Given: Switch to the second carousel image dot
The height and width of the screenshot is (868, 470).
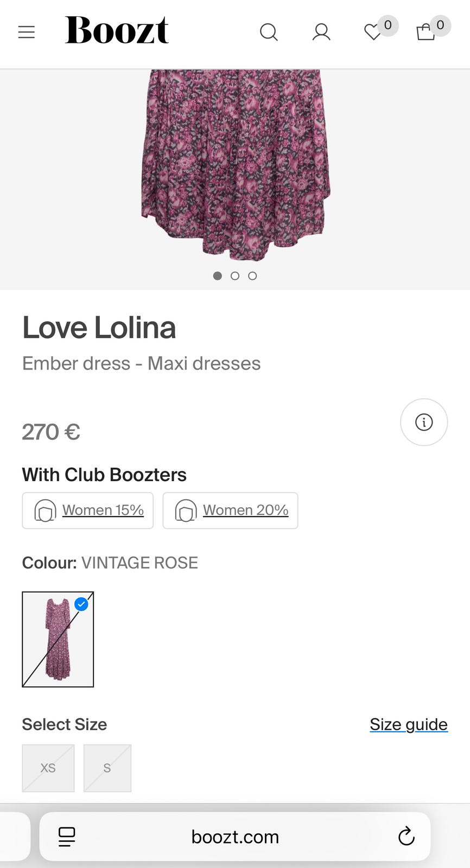Looking at the screenshot, I should [x=235, y=276].
